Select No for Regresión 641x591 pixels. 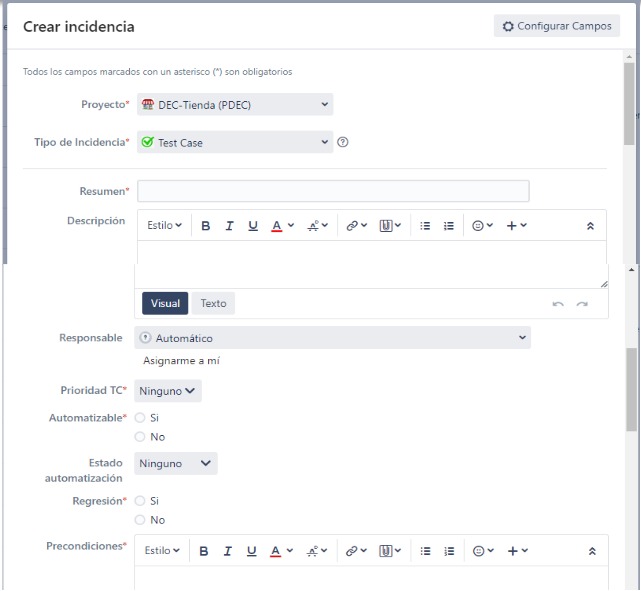140,520
